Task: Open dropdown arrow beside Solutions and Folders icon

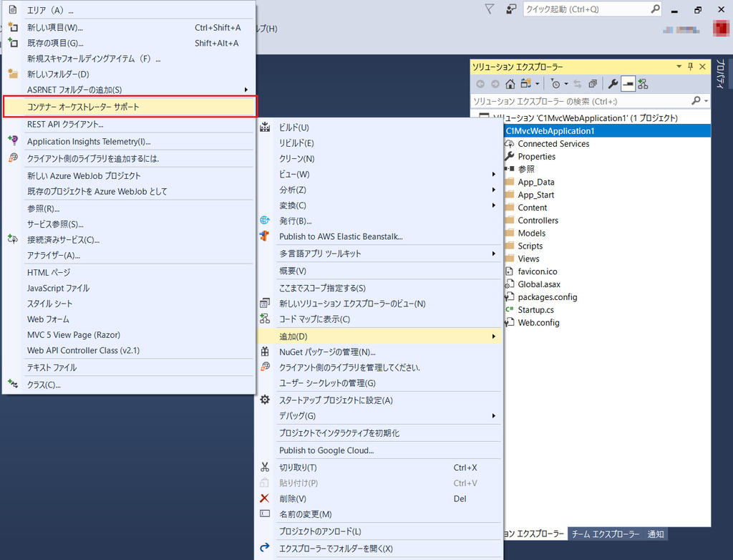Action: click(x=537, y=84)
